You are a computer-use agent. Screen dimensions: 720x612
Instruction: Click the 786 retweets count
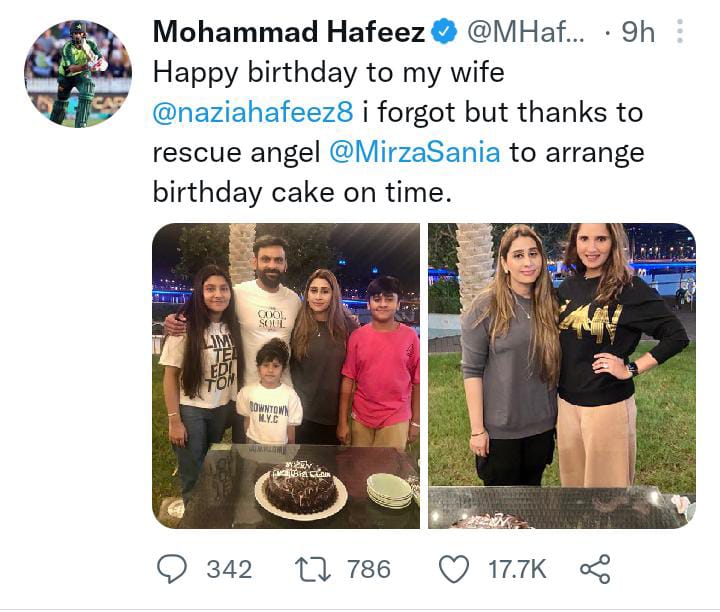tap(368, 569)
